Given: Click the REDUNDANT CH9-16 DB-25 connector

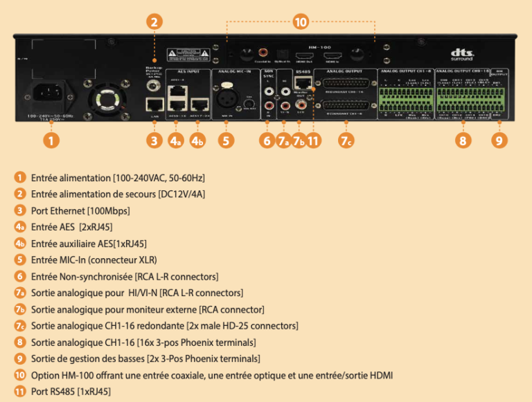Looking at the screenshot, I should tap(346, 84).
